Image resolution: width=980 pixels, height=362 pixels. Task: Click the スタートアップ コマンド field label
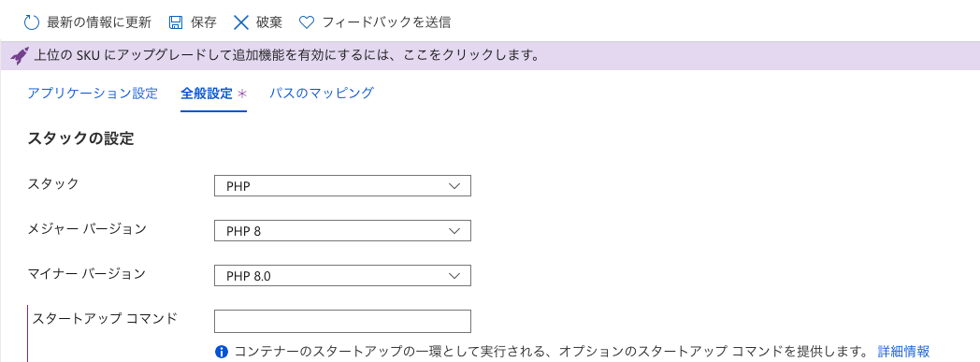coord(105,318)
